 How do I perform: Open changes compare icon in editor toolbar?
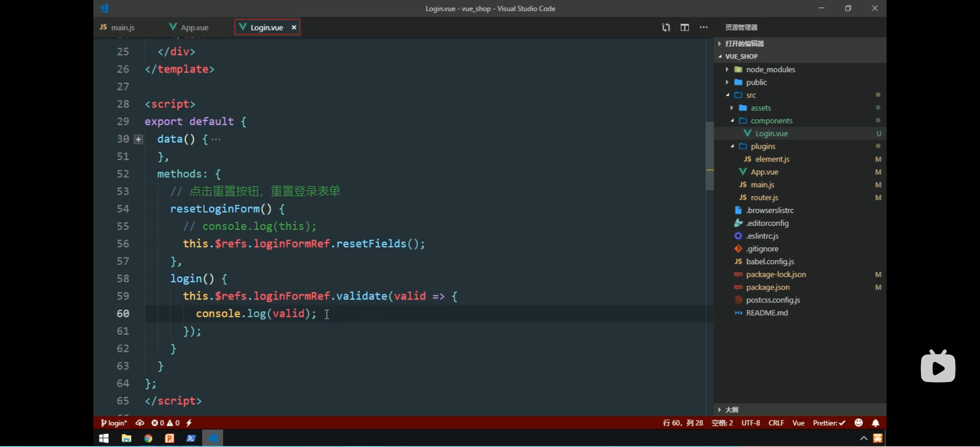pyautogui.click(x=666, y=27)
